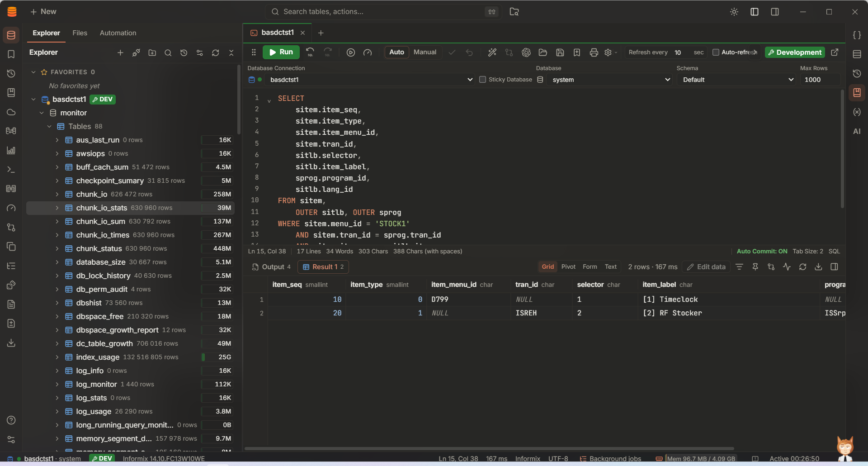Enable the Auto-refresh checkbox
Image resolution: width=868 pixels, height=466 pixels.
(716, 52)
